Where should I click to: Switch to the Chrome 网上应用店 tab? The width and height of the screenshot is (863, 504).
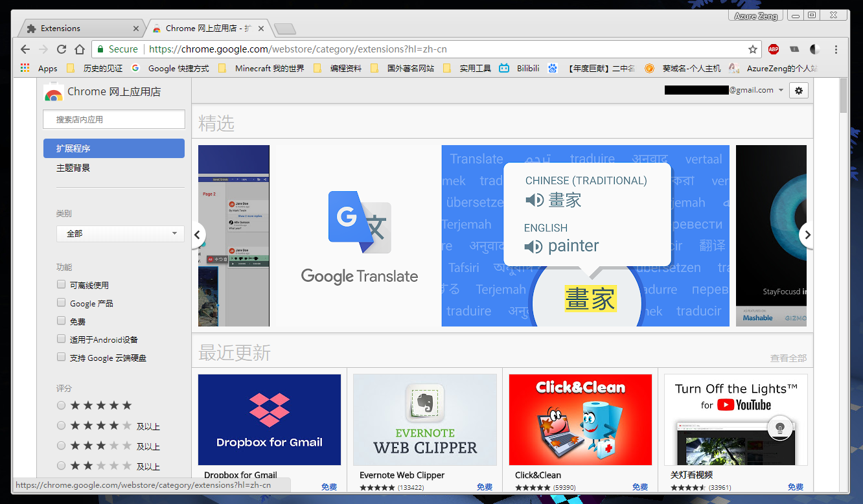click(x=207, y=29)
